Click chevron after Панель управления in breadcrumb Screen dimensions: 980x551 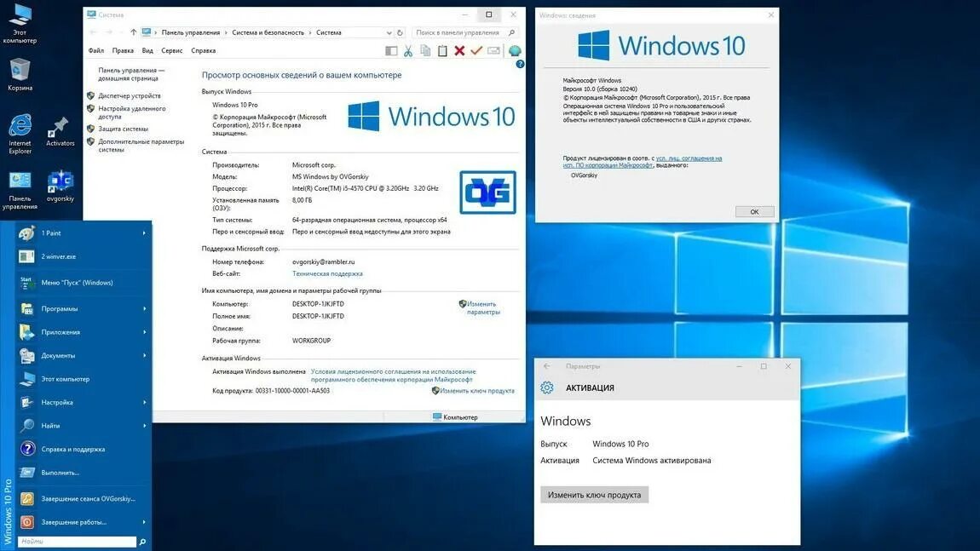226,32
